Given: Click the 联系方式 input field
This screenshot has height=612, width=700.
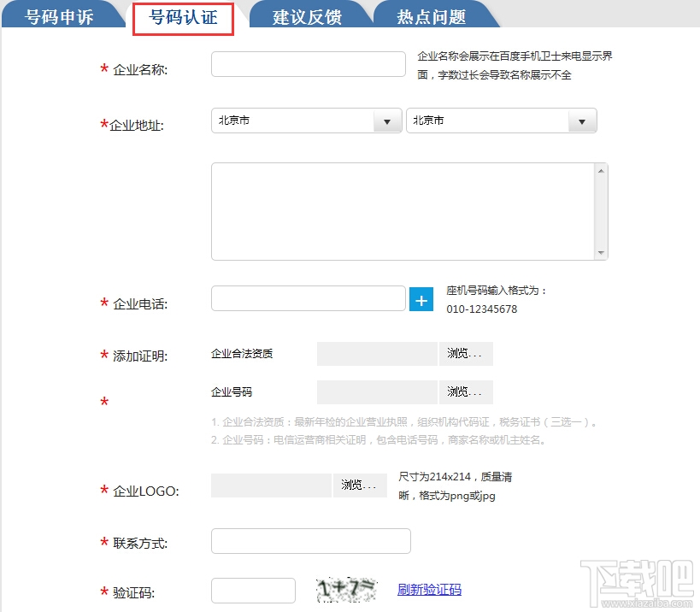Looking at the screenshot, I should click(309, 540).
